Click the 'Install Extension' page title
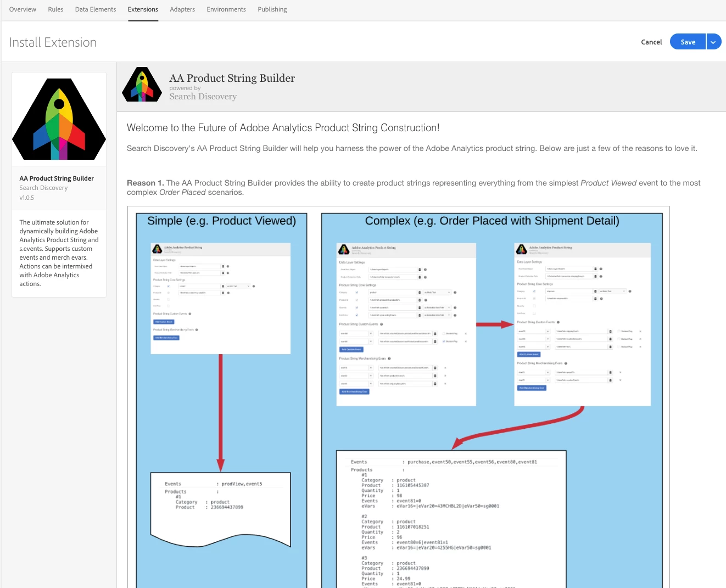This screenshot has height=588, width=726. click(x=53, y=42)
